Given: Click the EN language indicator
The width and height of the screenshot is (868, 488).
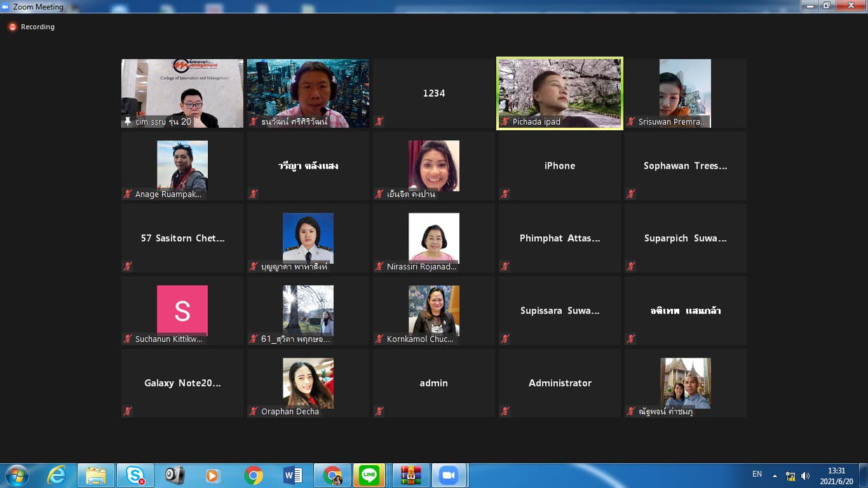Looking at the screenshot, I should 757,474.
